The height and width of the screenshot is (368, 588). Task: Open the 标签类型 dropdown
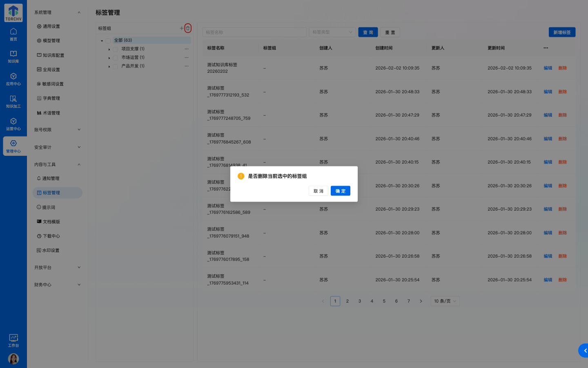coord(332,32)
